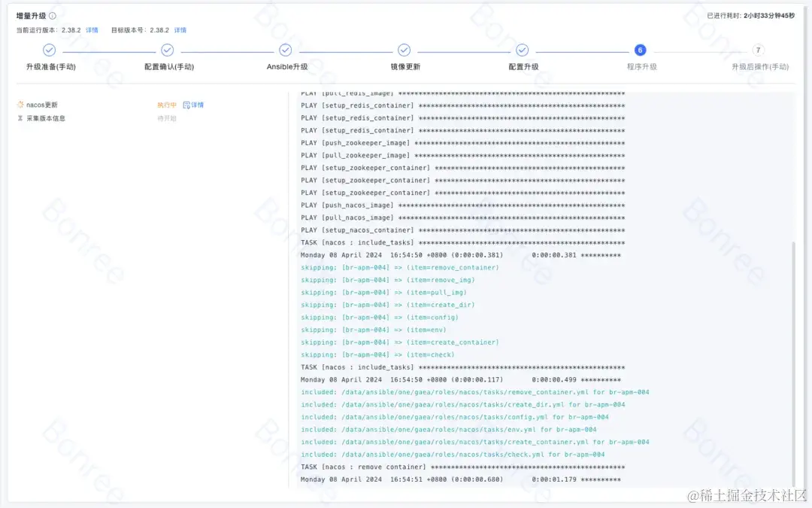Select the nacos更新 task row
Screen dimensions: 812x508
click(x=111, y=105)
